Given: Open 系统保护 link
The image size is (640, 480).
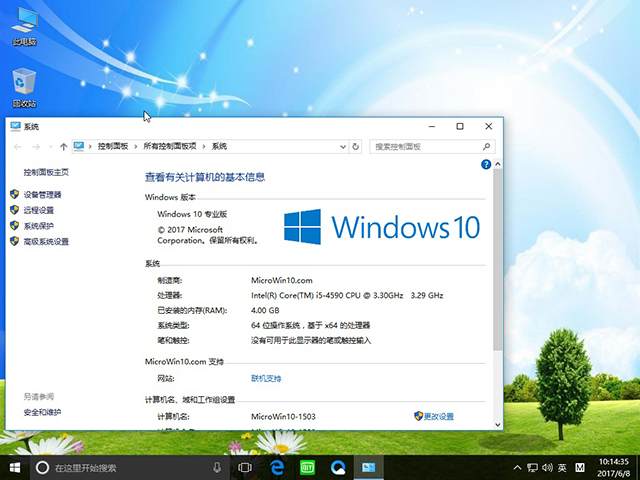Looking at the screenshot, I should (39, 226).
